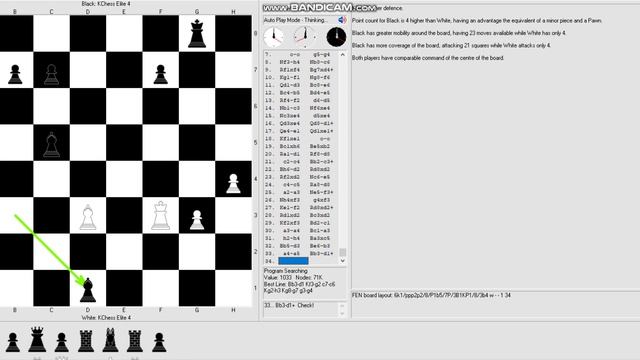Image resolution: width=640 pixels, height=360 pixels.
Task: Click move 30 entry 'a3-a4'
Action: click(291, 230)
